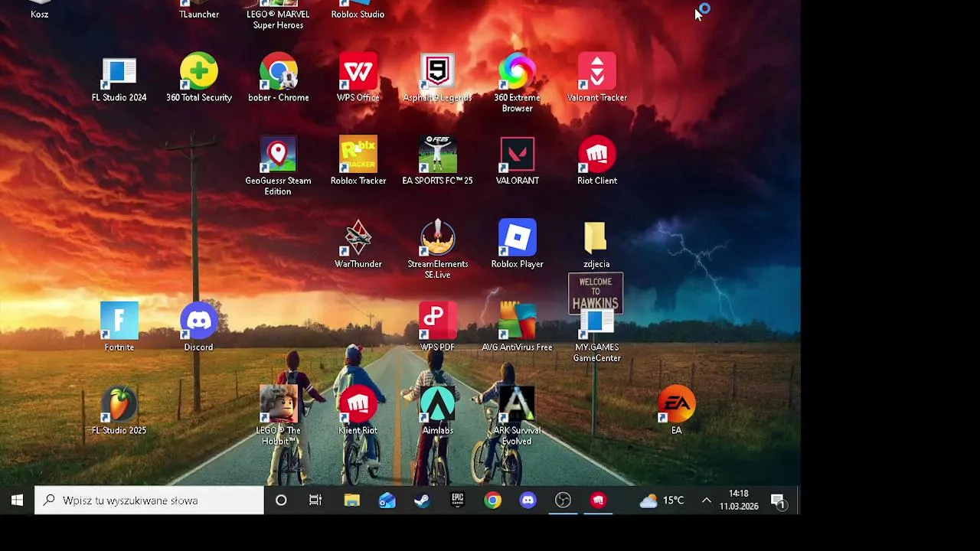Click the Roblox Studio label
The height and width of the screenshot is (551, 980).
[x=358, y=15]
